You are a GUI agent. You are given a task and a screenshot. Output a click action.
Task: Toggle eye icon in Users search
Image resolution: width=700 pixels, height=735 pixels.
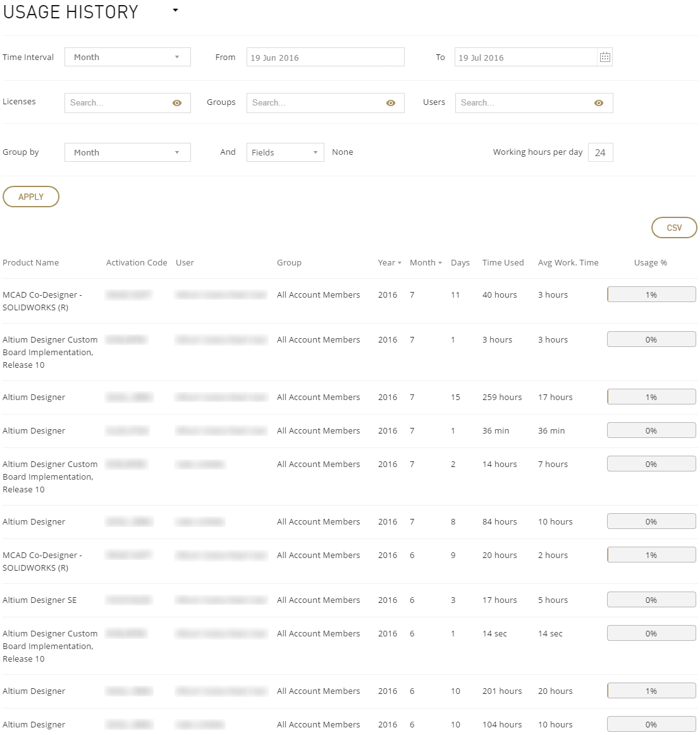599,103
